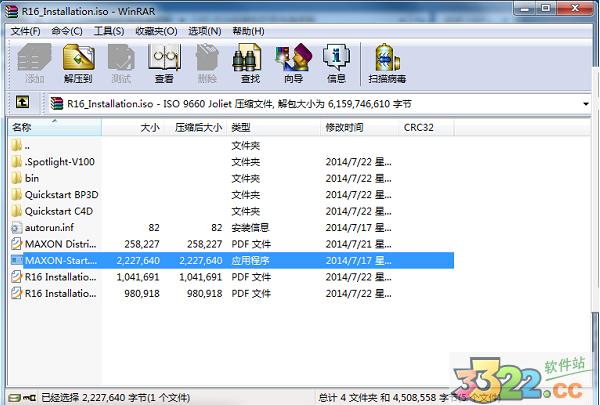This screenshot has height=405, width=600.
Task: Click the archive path address field
Action: coord(320,104)
